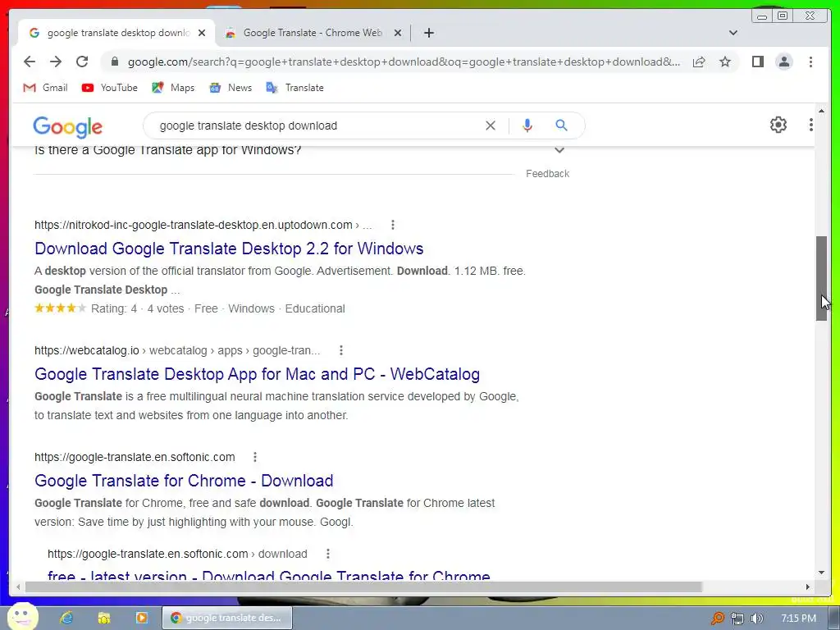
Task: Reload the current page
Action: click(x=82, y=62)
